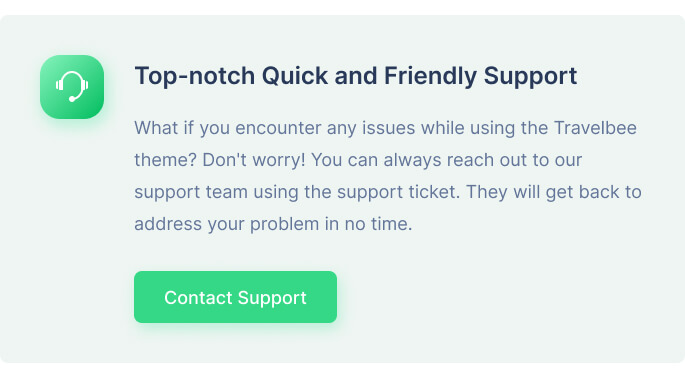Click the word theme? in the second line

tap(166, 160)
